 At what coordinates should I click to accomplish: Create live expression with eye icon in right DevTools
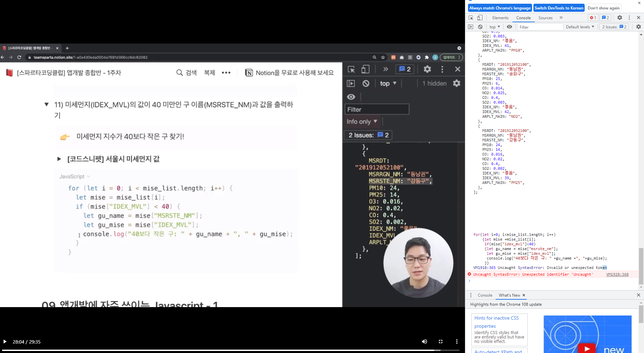click(509, 27)
